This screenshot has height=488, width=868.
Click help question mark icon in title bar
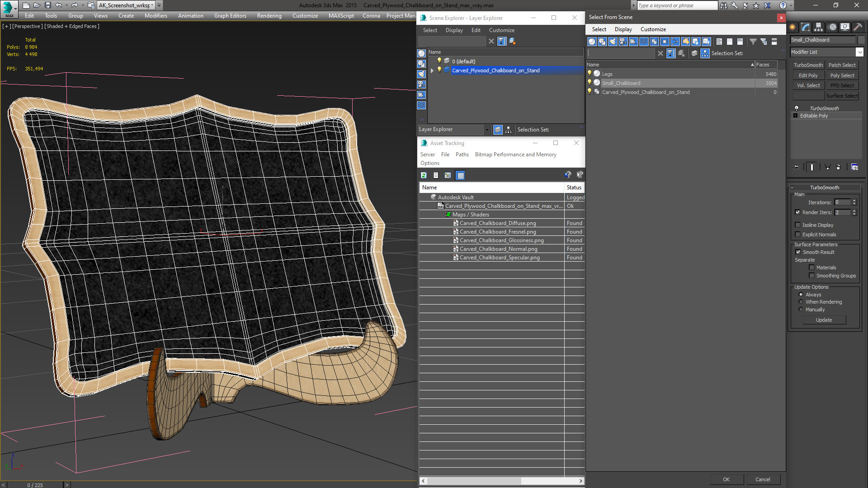[783, 5]
